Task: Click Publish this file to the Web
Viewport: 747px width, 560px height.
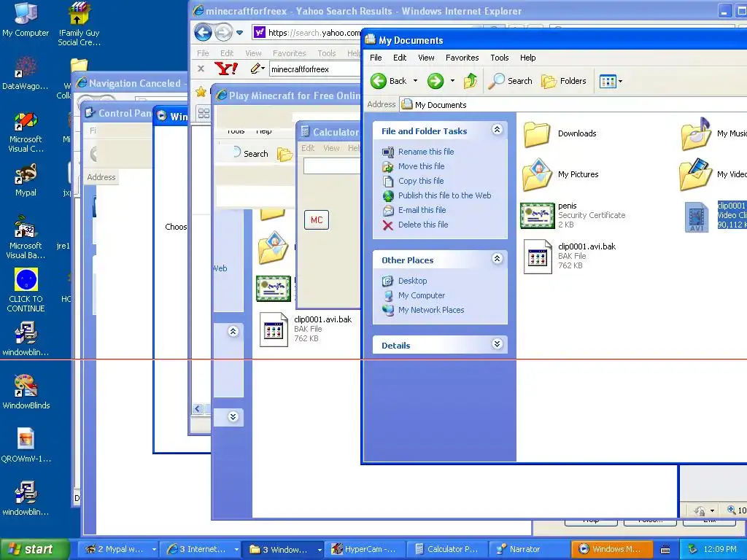Action: tap(444, 195)
